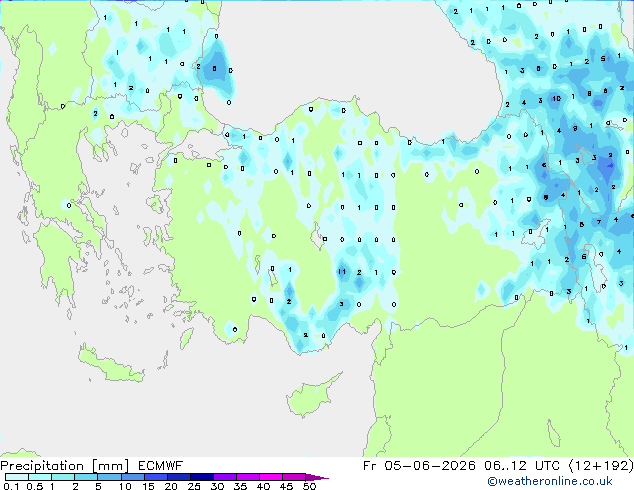Click the 40–45 mm magenta legend swatch

(271, 477)
